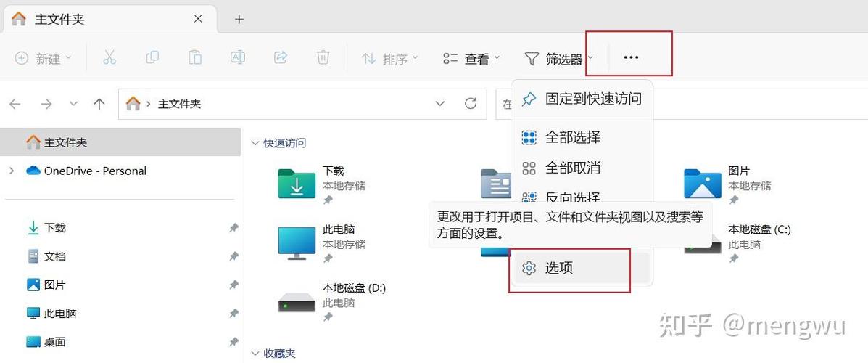Open the 下载 folder tile in quick access
The width and height of the screenshot is (868, 363).
coord(323,184)
